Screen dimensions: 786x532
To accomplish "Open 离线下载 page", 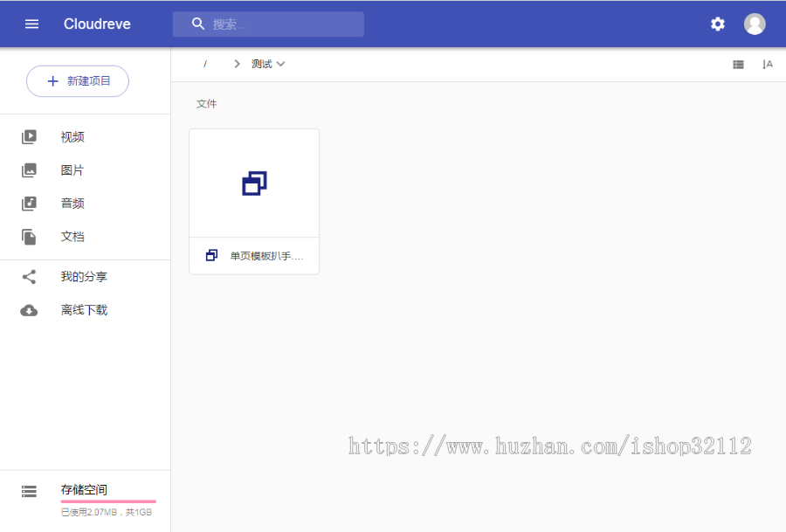I will coord(86,310).
